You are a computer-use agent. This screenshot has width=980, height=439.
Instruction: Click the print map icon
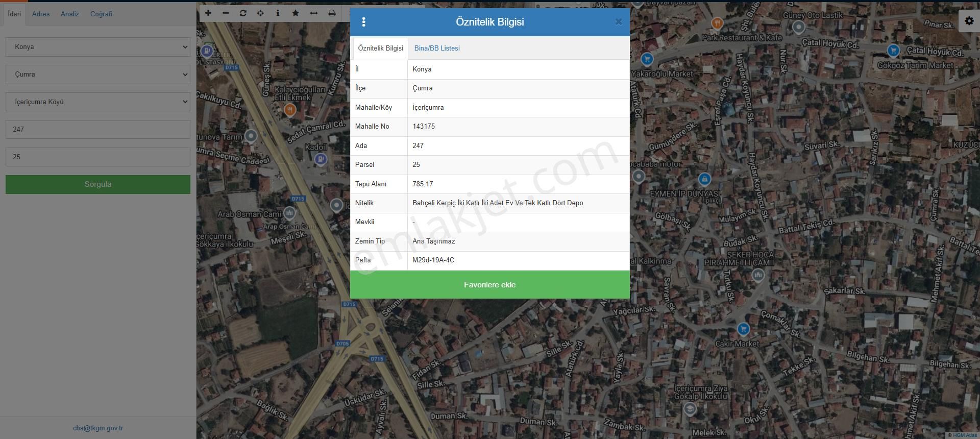[332, 13]
